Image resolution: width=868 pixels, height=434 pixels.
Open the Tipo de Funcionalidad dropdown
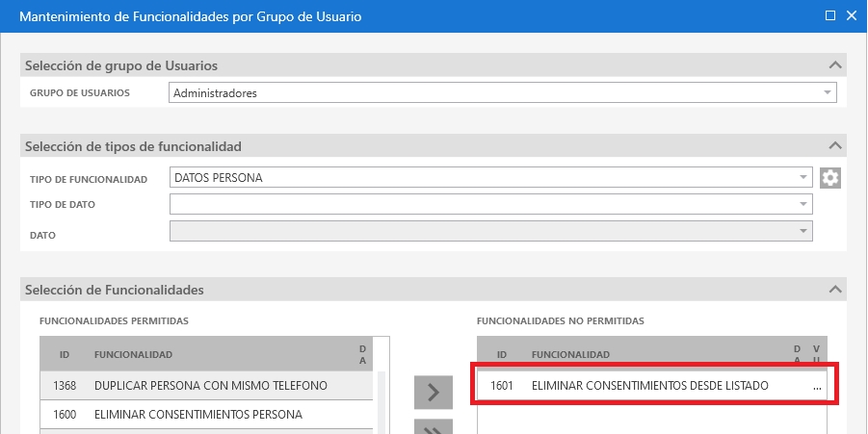click(x=803, y=177)
